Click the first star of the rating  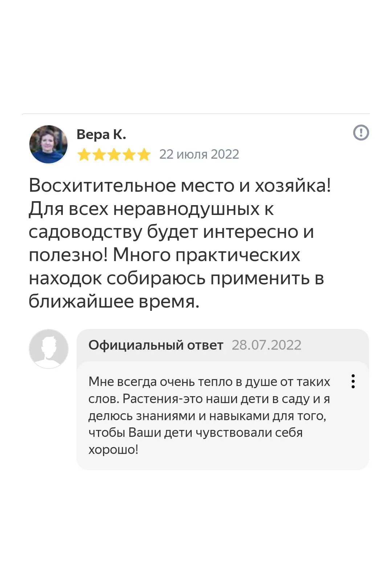tap(84, 155)
